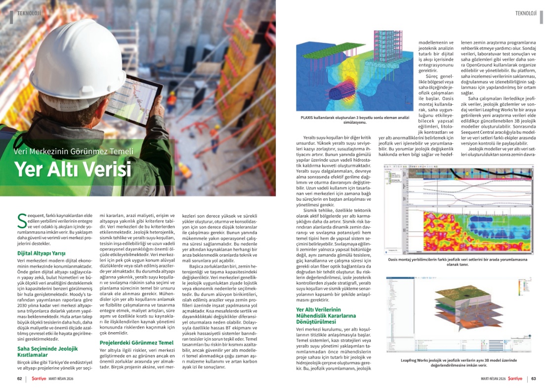This screenshot has width=552, height=392.
Task: Click the Şantiye logo beside page number 62
Action: tap(39, 379)
